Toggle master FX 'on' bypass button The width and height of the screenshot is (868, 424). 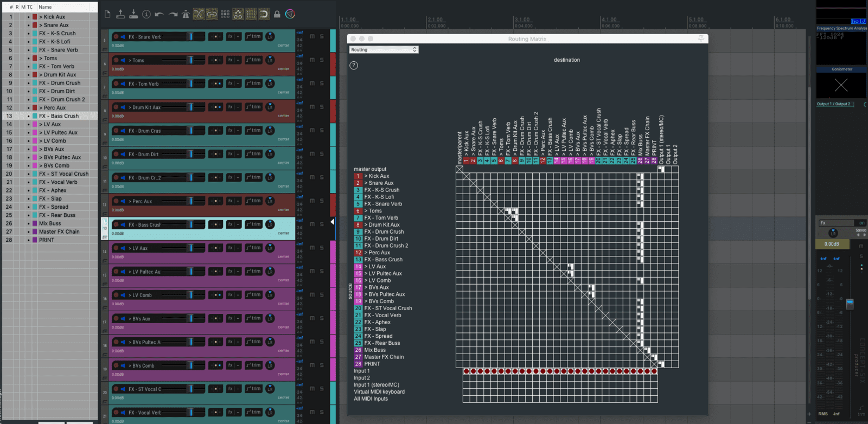[x=861, y=223]
